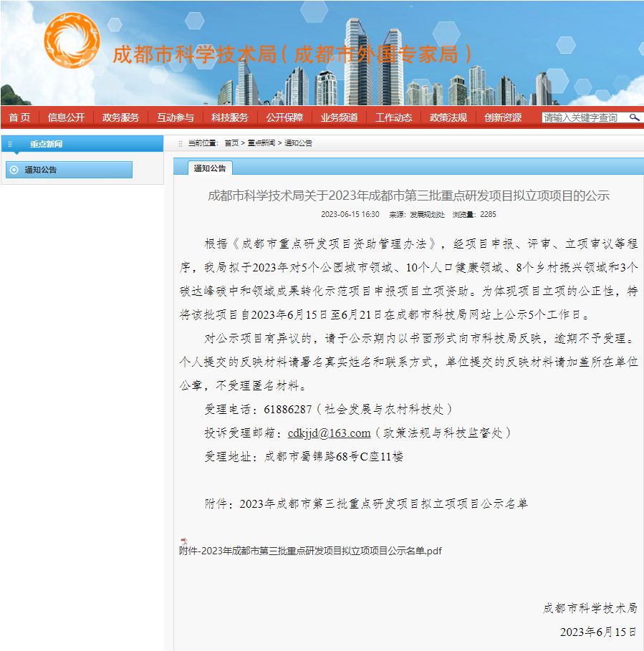Click the grip icon before 当前位置

tap(180, 143)
